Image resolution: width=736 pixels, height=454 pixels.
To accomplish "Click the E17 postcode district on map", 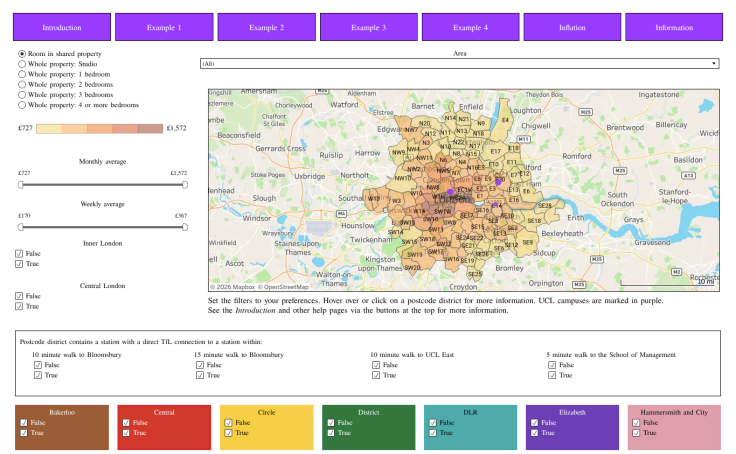I will point(496,151).
